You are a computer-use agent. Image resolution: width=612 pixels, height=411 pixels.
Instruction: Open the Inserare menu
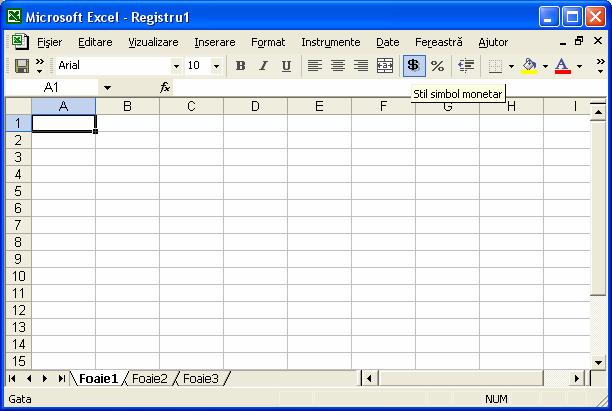click(215, 42)
